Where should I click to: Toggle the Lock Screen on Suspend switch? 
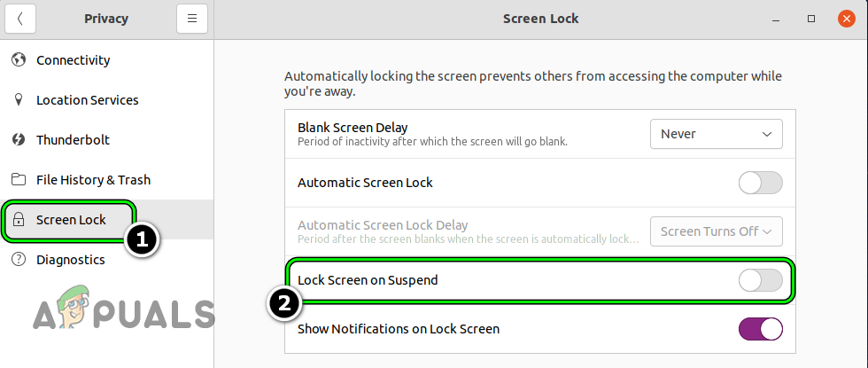point(760,280)
